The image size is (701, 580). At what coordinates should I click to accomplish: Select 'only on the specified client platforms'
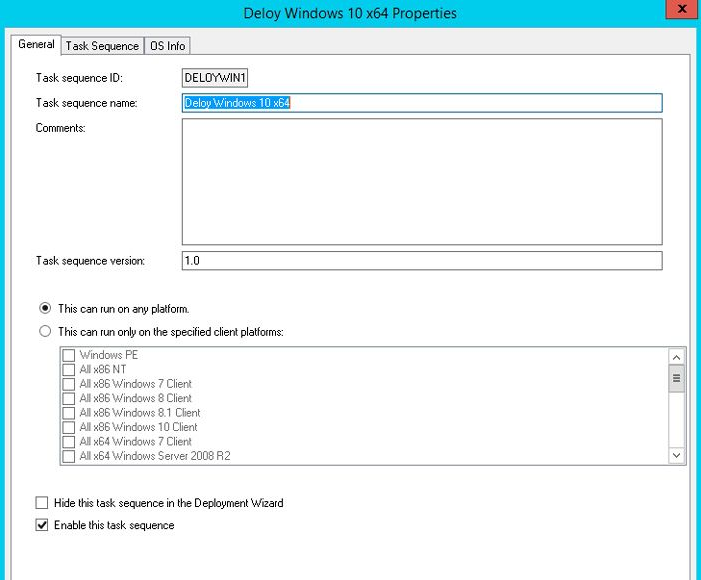(x=45, y=331)
